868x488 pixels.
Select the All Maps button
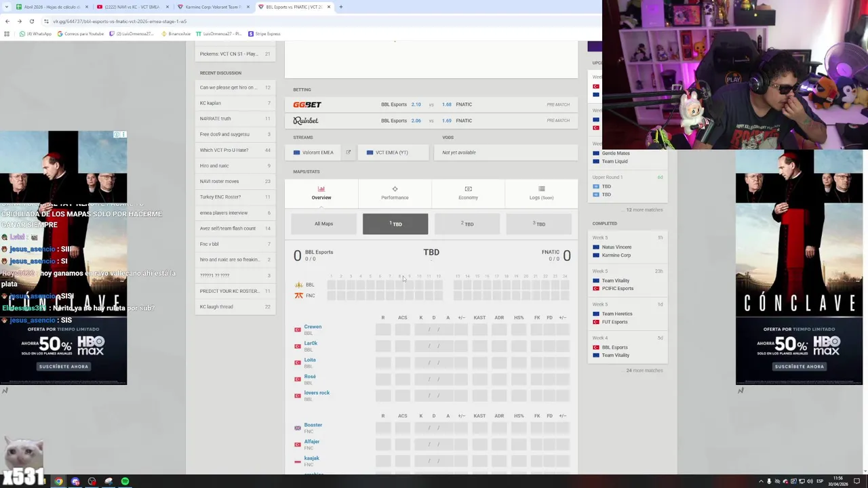tap(323, 224)
